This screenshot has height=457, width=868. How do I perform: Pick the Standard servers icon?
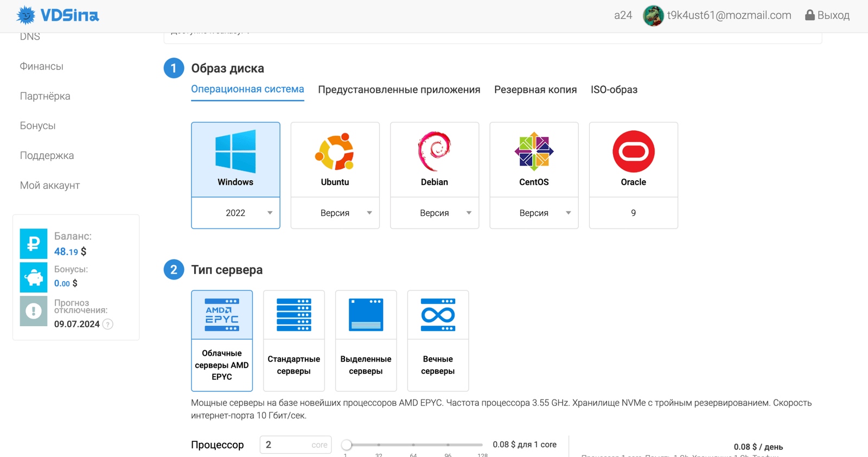tap(293, 315)
